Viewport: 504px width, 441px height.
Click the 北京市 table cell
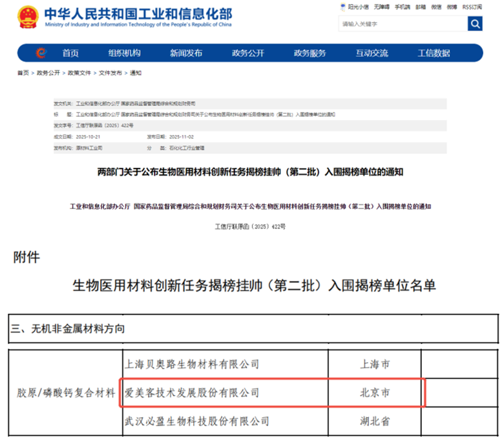tap(375, 393)
